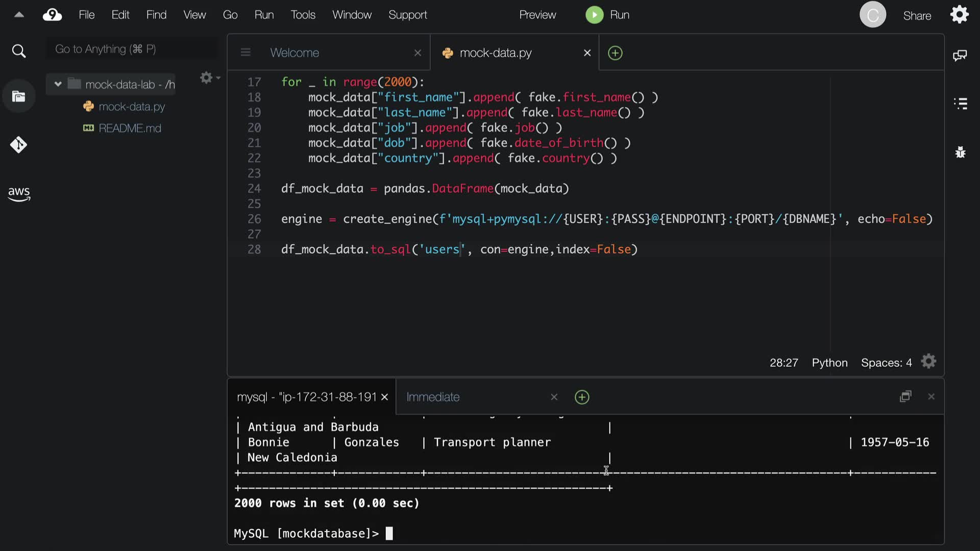Change indentation via Spaces: 4
The height and width of the screenshot is (551, 980).
pos(886,363)
